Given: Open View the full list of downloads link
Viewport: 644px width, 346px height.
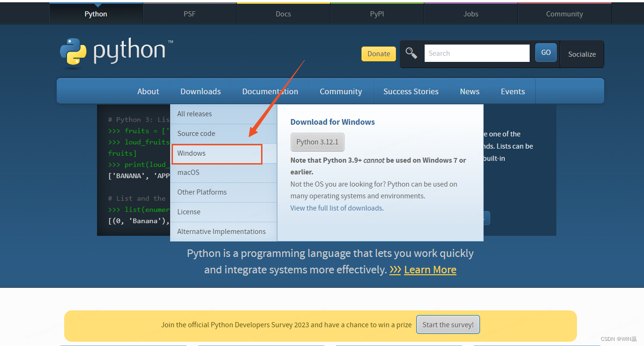Looking at the screenshot, I should [337, 208].
